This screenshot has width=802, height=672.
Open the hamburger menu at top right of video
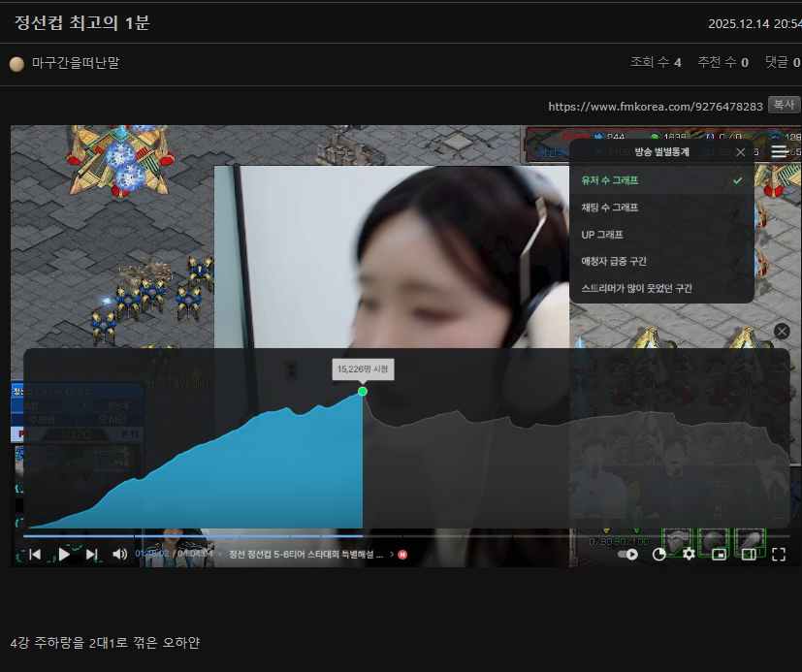tap(780, 152)
